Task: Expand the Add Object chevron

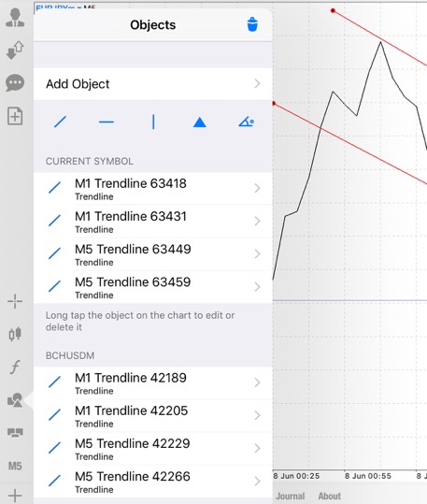Action: (x=257, y=84)
